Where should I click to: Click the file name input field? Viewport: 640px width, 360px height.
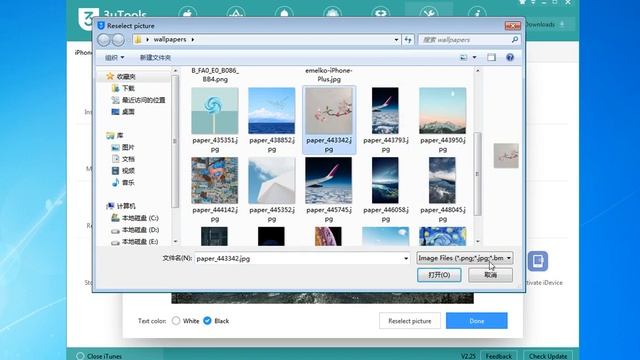click(x=302, y=258)
